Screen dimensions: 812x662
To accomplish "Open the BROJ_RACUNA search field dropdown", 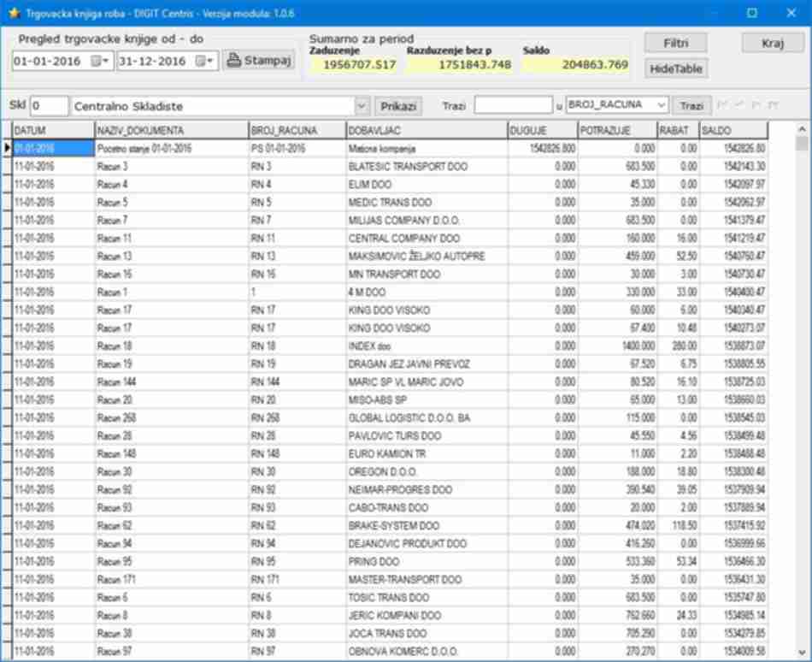I will point(660,105).
